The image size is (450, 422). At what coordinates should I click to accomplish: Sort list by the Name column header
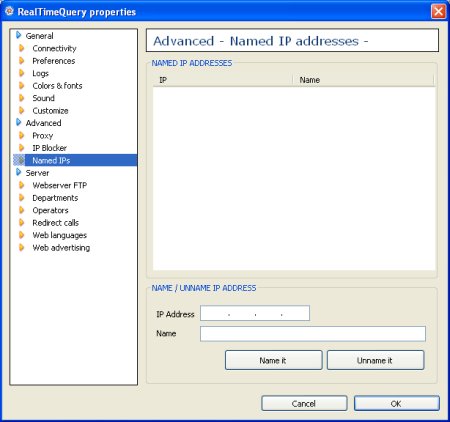(x=363, y=80)
